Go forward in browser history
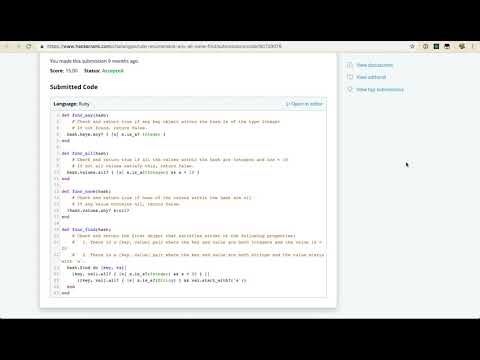 pyautogui.click(x=18, y=46)
